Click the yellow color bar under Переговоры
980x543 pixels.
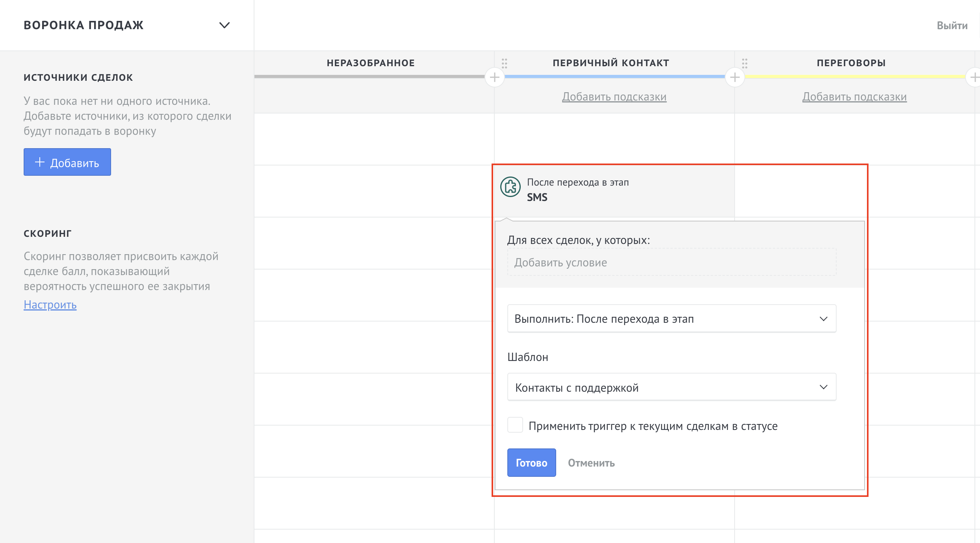pyautogui.click(x=855, y=76)
